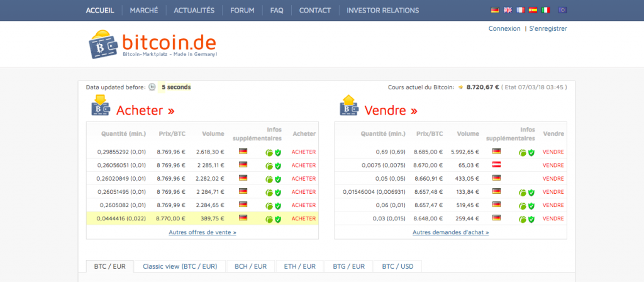Click the 5 seconds update indicator
Viewport: 644px width, 282px height.
click(176, 87)
